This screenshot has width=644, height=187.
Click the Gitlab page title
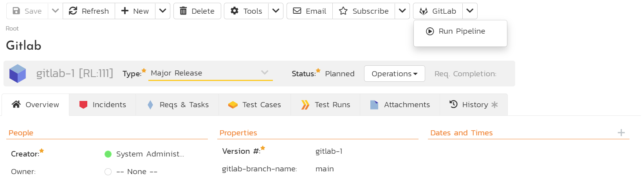[x=23, y=45]
